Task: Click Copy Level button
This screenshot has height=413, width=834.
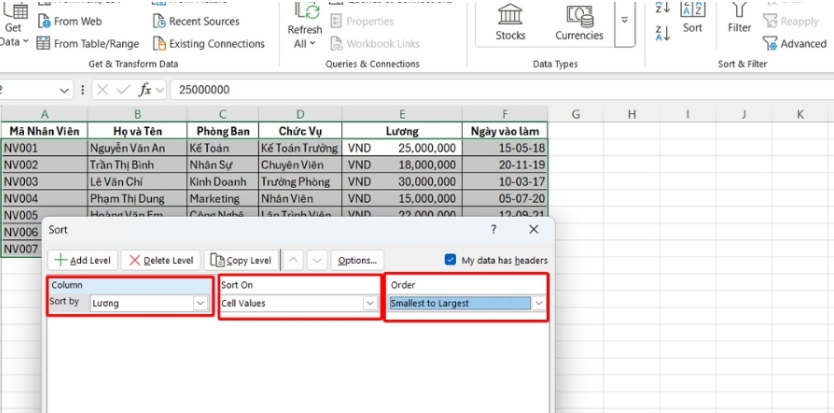Action: click(241, 260)
